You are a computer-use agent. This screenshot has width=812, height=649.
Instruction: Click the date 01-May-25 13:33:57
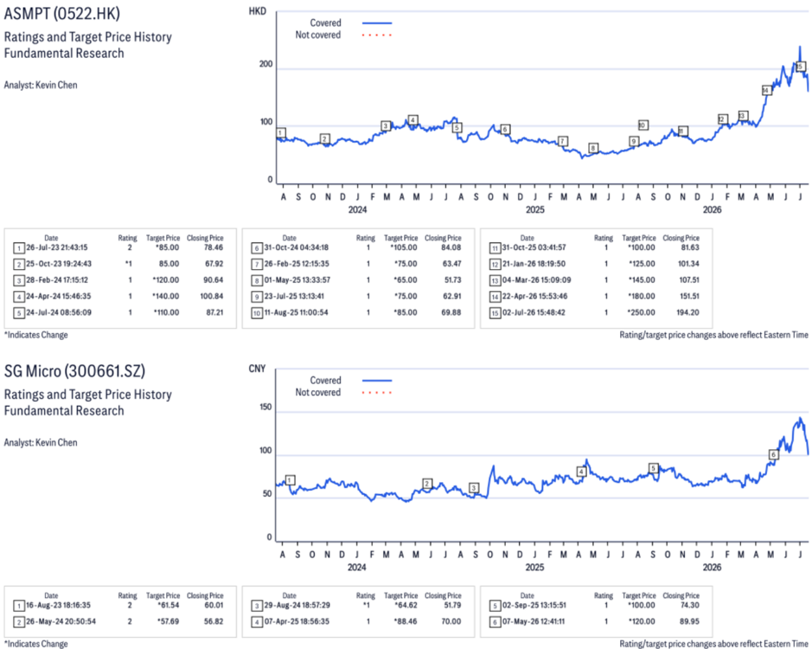(x=297, y=280)
